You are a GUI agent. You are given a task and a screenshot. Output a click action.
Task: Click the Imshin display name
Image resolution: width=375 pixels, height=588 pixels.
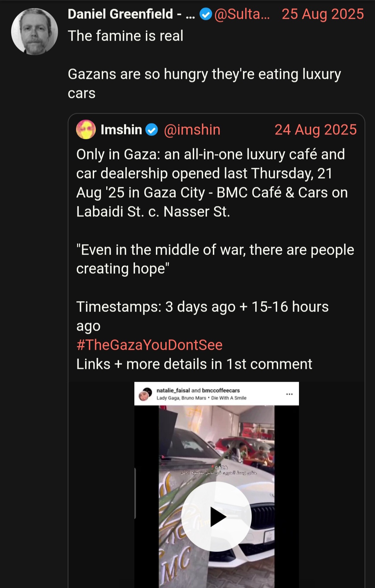pos(121,130)
